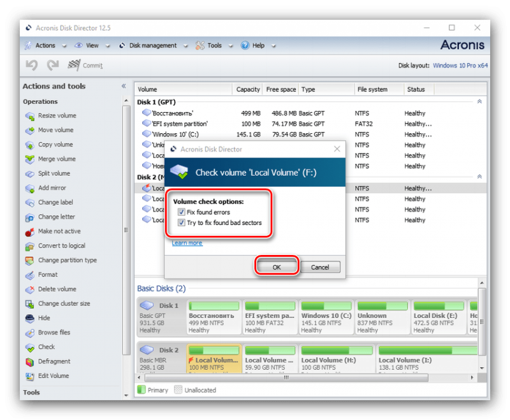
Task: Confirm the volume check with OK
Action: 277,267
